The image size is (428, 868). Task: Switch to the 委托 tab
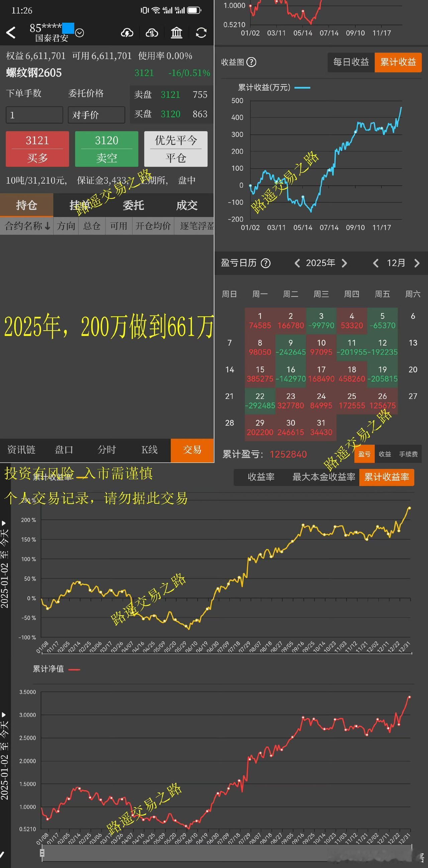tap(133, 205)
